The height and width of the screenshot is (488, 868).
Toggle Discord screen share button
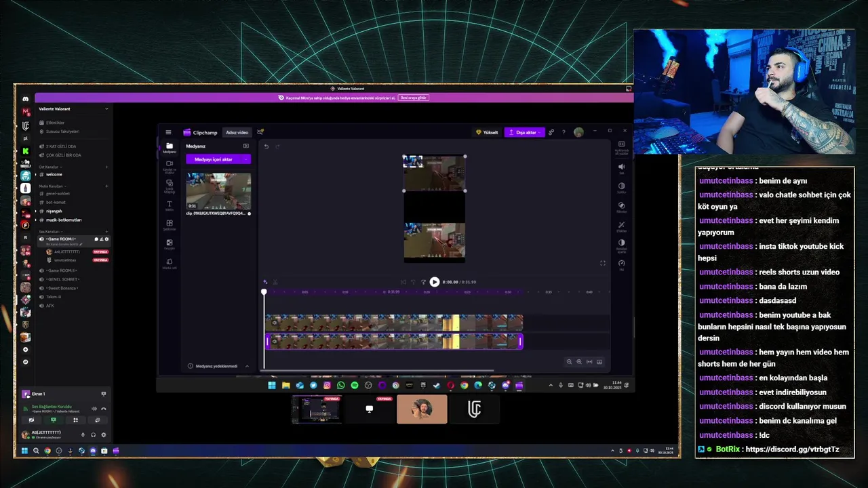tap(54, 420)
